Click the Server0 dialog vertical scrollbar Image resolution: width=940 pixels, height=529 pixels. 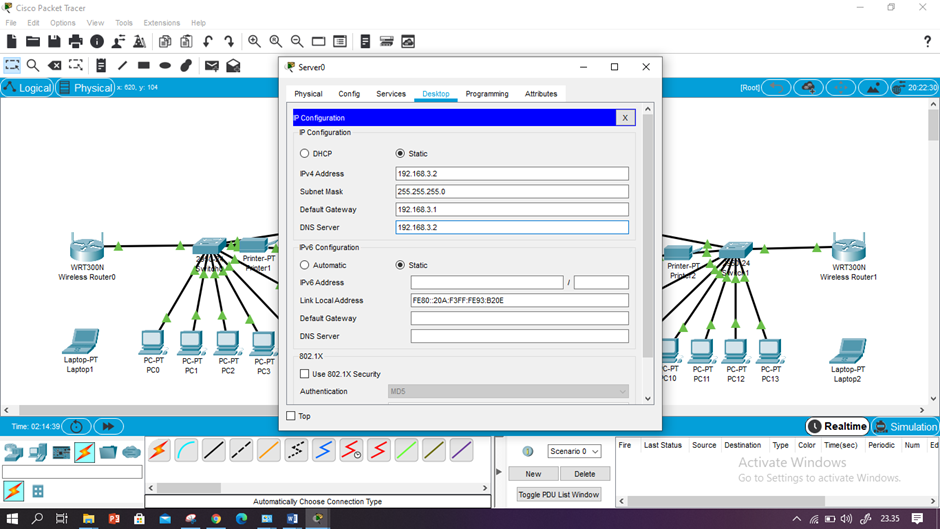(647, 234)
